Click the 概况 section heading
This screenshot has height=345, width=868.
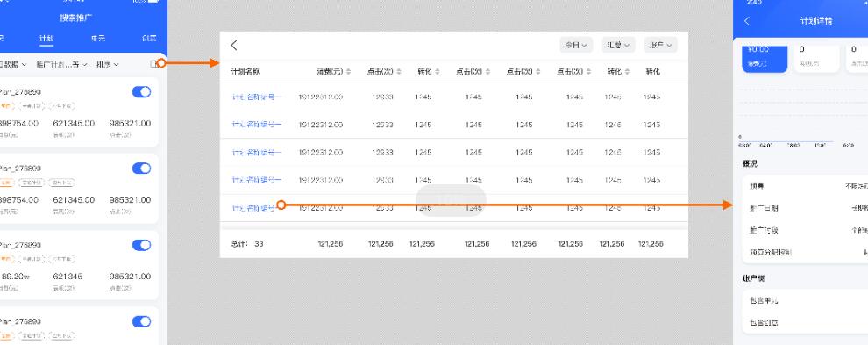point(750,163)
